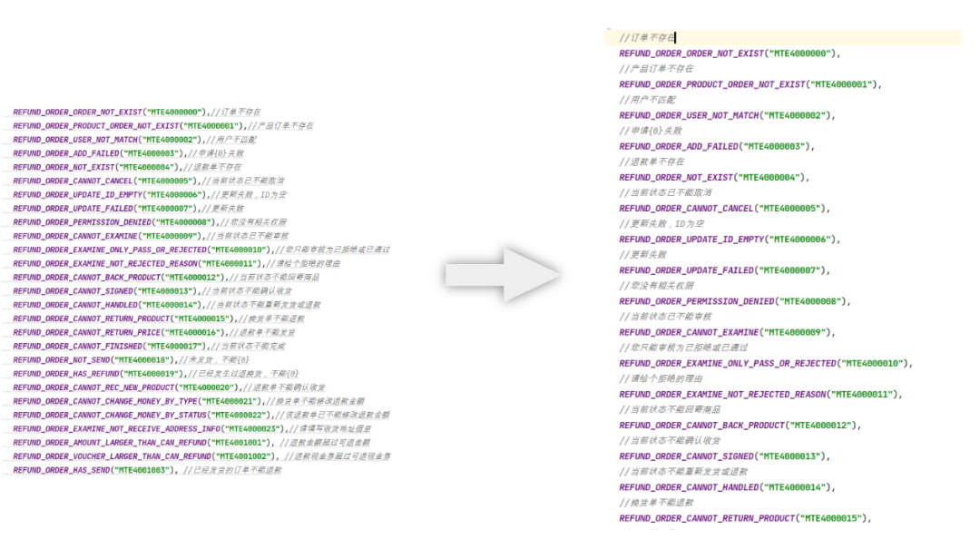Click the REFUND_ORDER_CANNOT_CHANGE_MONEY_BY_TYPE line
Image resolution: width=980 pixels, height=539 pixels.
pos(189,401)
